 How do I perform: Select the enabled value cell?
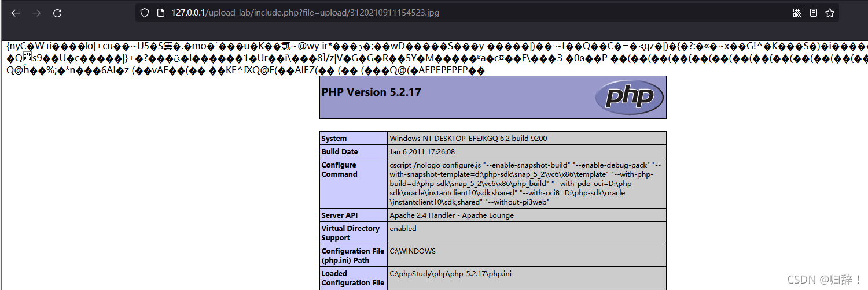coord(527,233)
